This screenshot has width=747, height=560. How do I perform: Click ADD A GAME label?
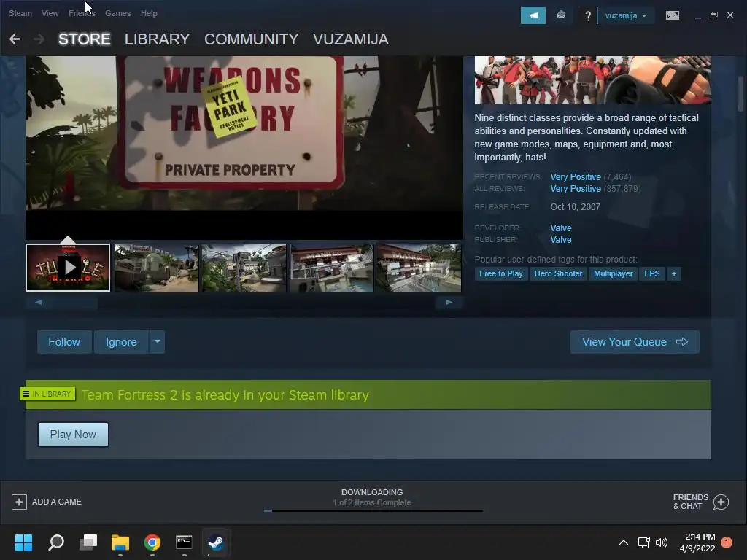pos(57,502)
